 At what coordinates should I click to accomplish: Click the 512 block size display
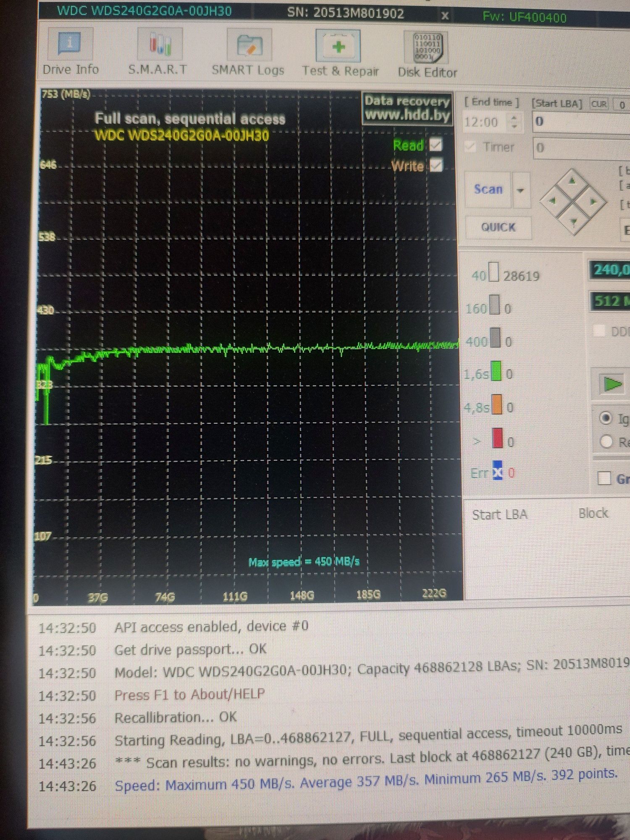click(610, 301)
